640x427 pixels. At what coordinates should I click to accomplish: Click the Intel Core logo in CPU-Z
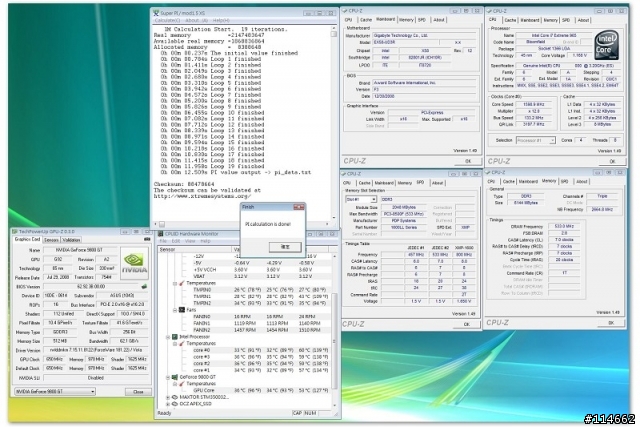point(606,45)
